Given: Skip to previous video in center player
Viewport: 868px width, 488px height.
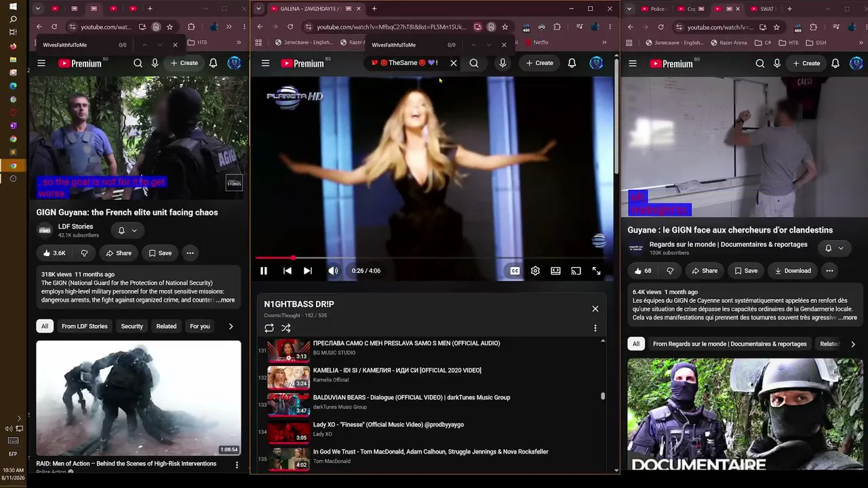Looking at the screenshot, I should pos(288,270).
